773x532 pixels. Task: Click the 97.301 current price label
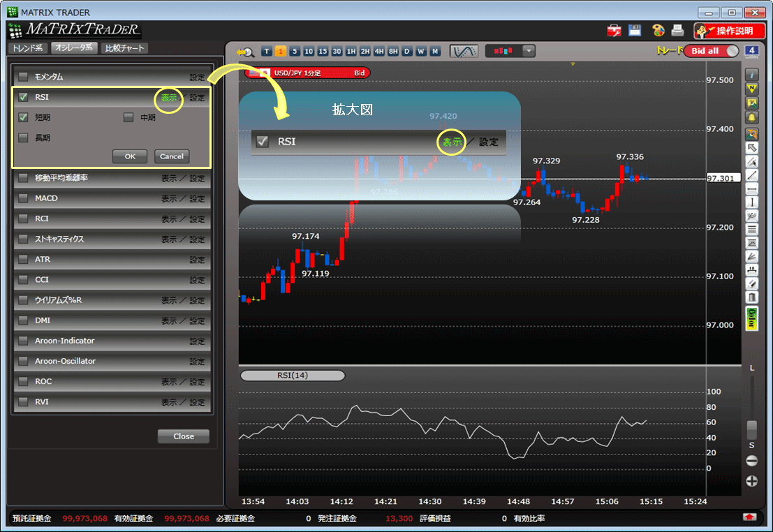tap(723, 178)
